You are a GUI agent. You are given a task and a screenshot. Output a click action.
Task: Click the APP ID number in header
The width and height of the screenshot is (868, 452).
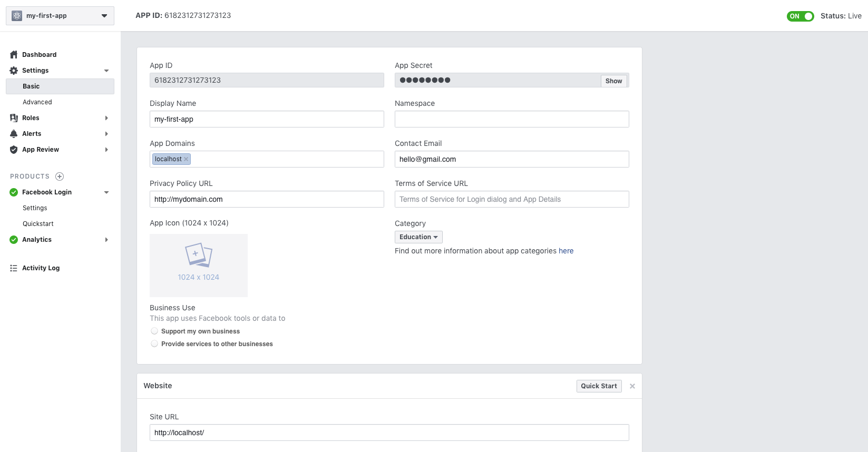coord(198,15)
